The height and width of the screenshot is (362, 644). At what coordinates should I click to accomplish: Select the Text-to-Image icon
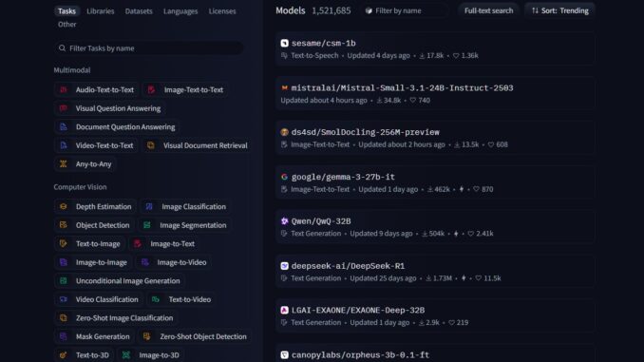(x=64, y=243)
